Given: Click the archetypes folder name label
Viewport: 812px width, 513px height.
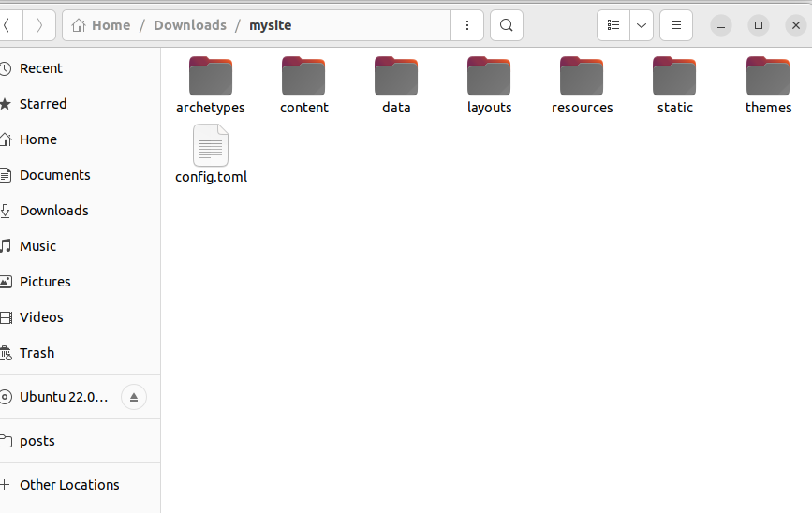Looking at the screenshot, I should (x=210, y=108).
